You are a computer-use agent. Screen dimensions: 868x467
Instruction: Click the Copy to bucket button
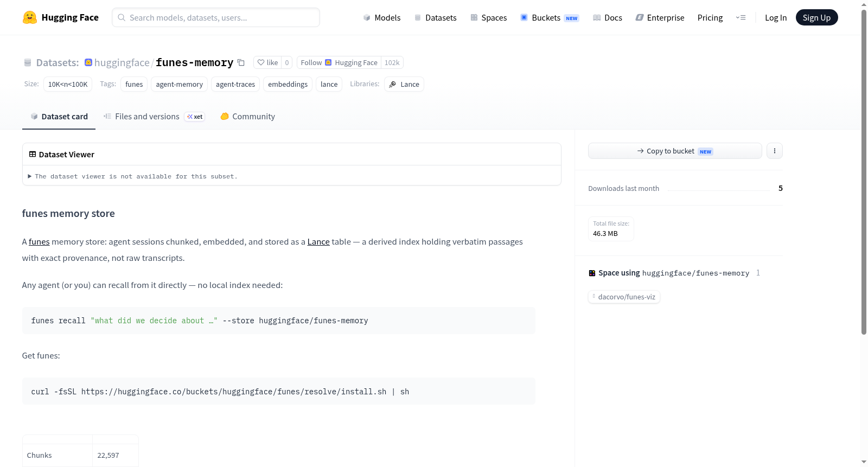pos(675,151)
